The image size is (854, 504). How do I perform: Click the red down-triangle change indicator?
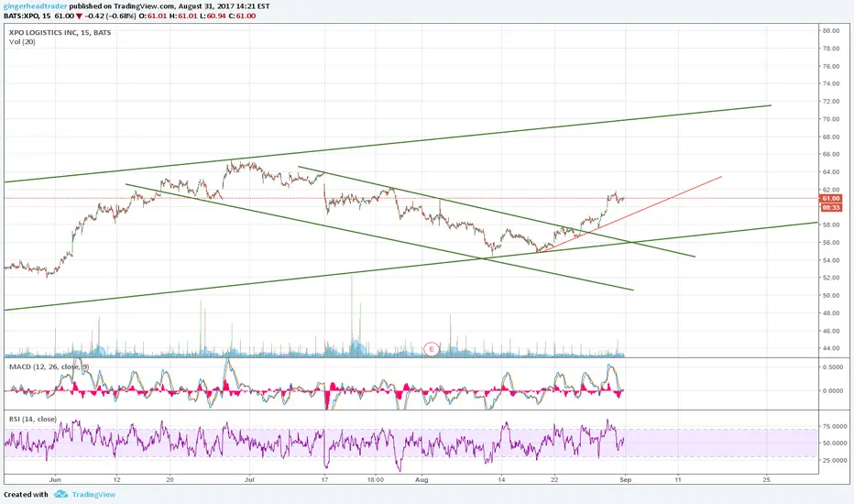(x=79, y=16)
